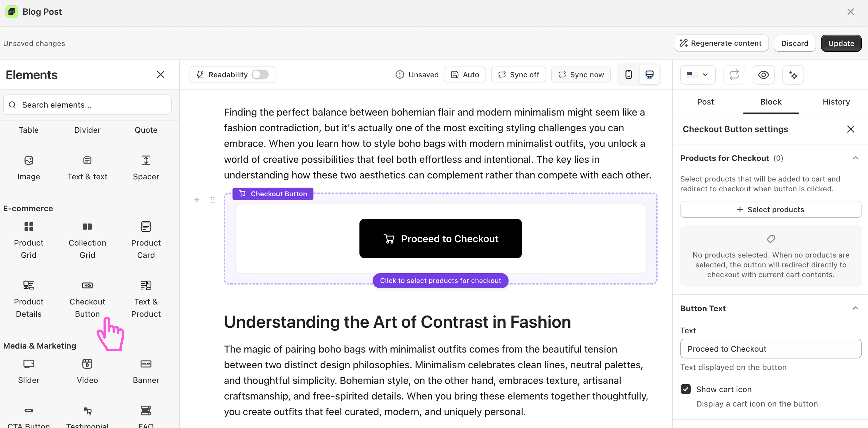
Task: Click the button Text input field
Action: point(771,349)
